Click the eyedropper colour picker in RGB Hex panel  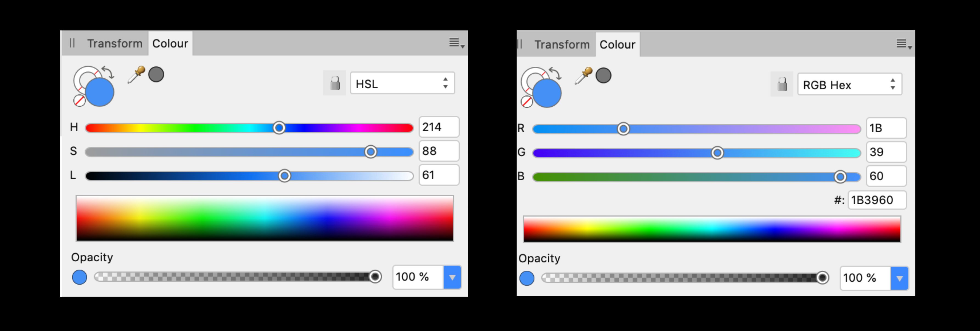583,76
